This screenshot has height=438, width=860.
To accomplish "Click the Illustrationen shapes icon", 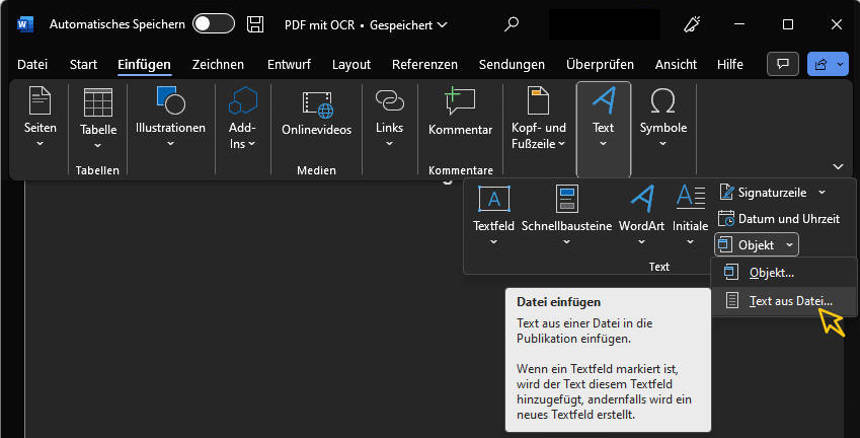I will tap(171, 100).
